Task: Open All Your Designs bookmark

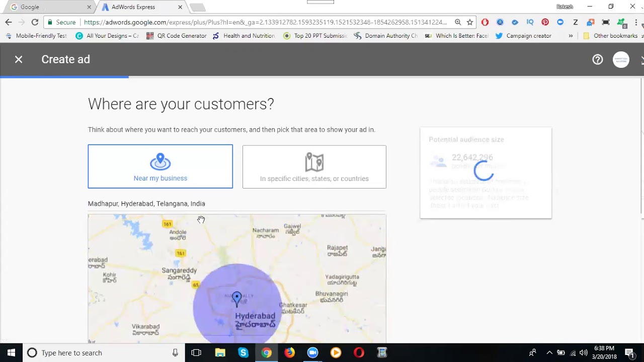Action: [107, 36]
